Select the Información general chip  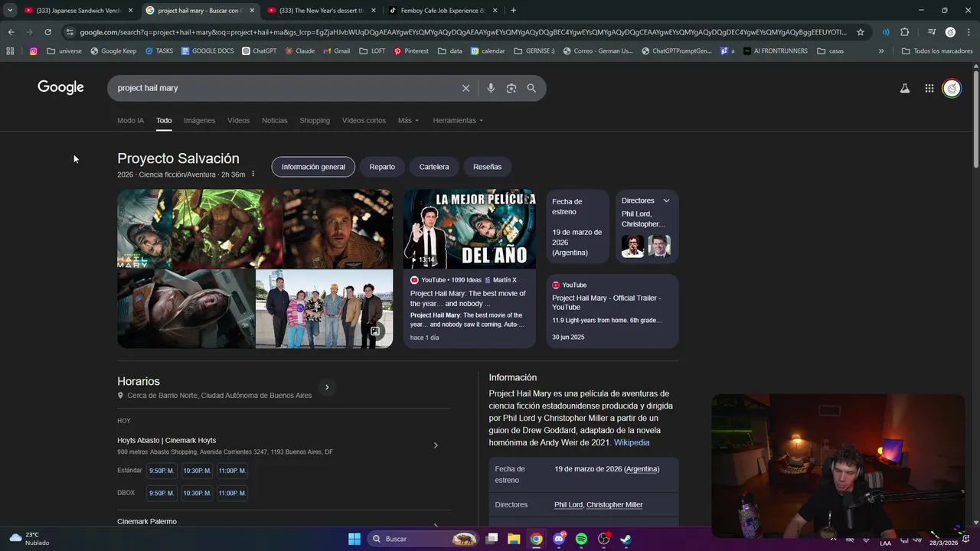pos(313,167)
